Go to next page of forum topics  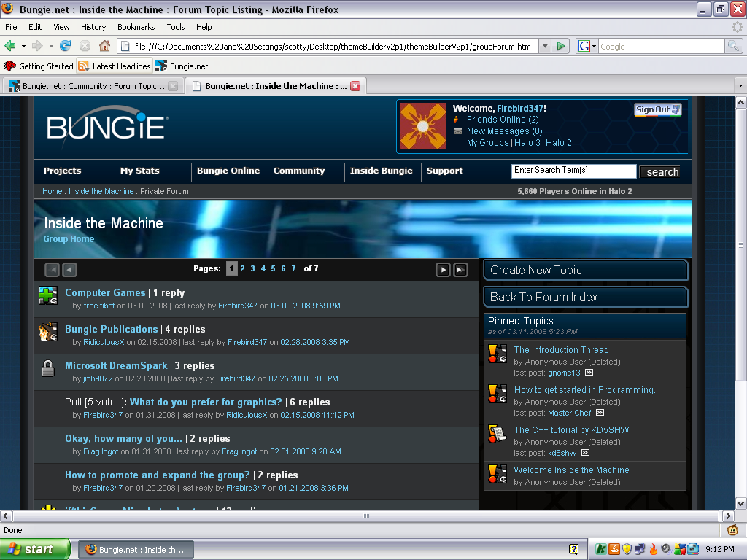(443, 270)
